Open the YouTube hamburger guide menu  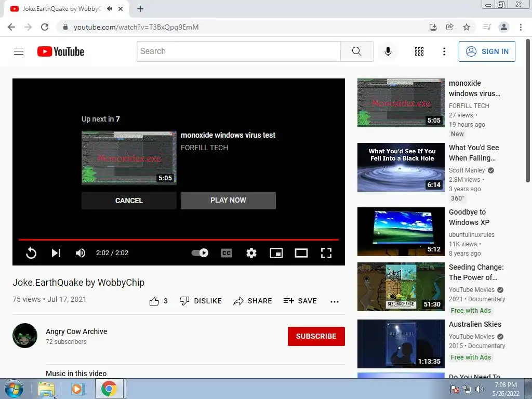point(19,51)
